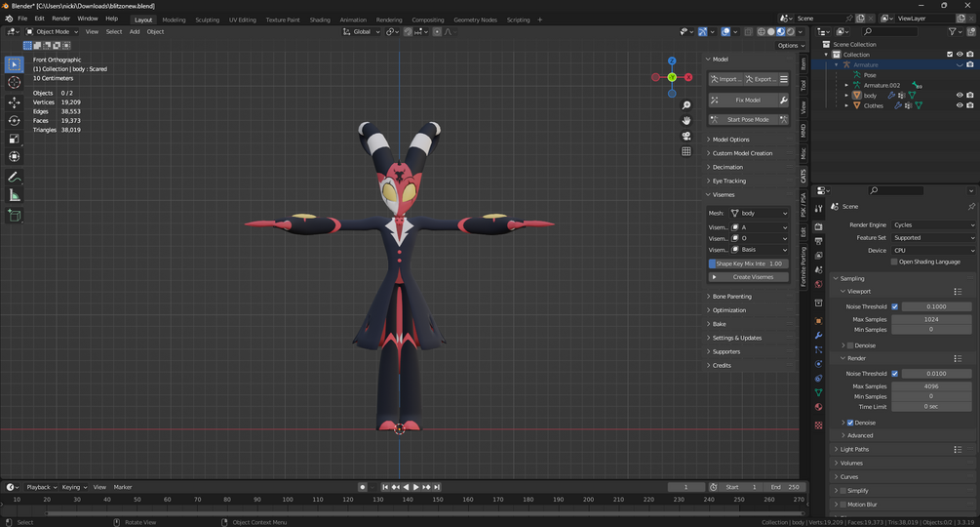This screenshot has height=527, width=980.
Task: Click the Export model button
Action: point(761,79)
